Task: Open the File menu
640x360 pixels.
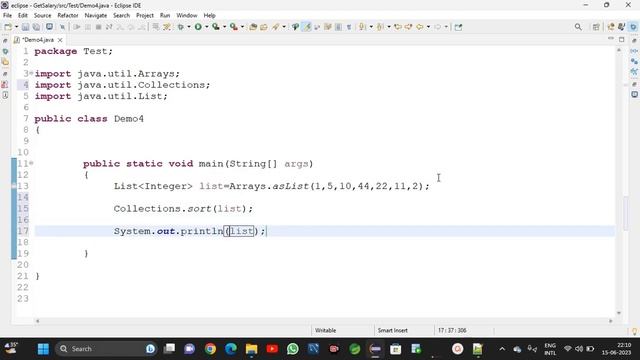Action: [7, 16]
